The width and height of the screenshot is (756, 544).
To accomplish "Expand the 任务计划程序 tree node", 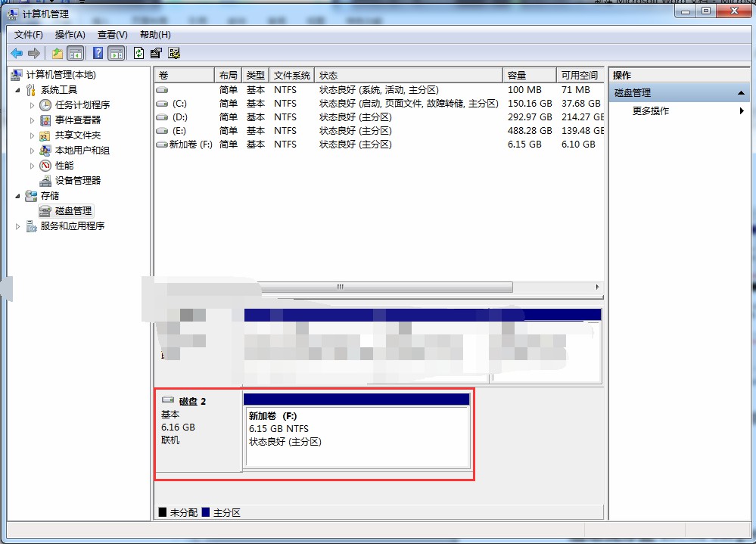I will tap(33, 104).
